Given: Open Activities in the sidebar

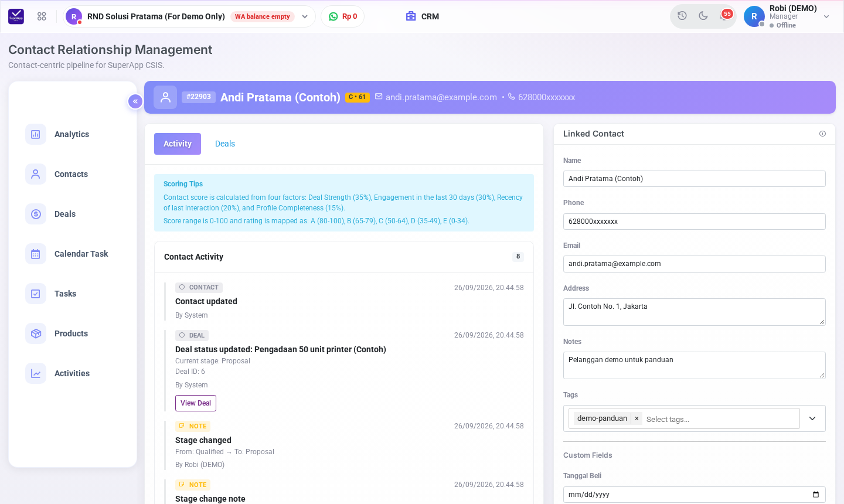Looking at the screenshot, I should click(73, 373).
